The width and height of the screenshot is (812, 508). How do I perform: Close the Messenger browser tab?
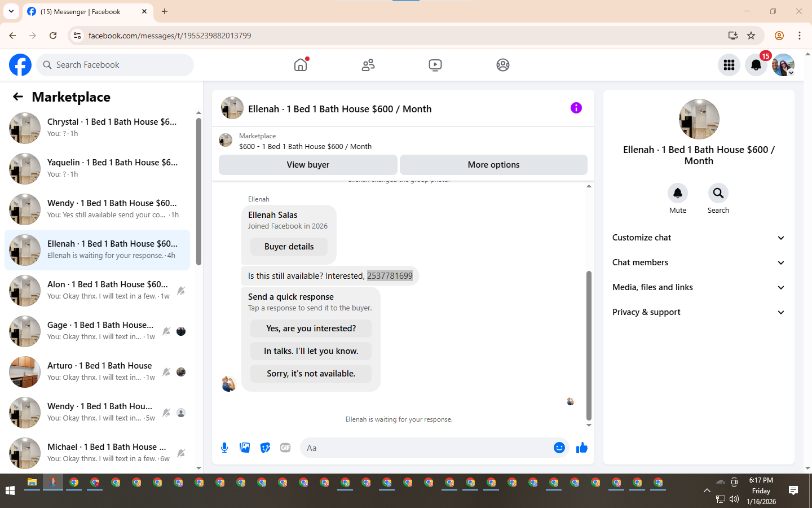click(x=144, y=11)
